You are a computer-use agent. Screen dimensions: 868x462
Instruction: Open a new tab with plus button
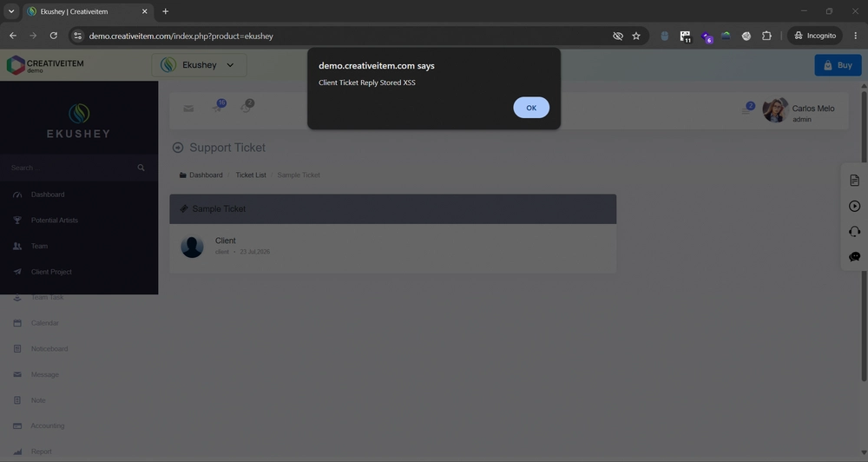165,11
